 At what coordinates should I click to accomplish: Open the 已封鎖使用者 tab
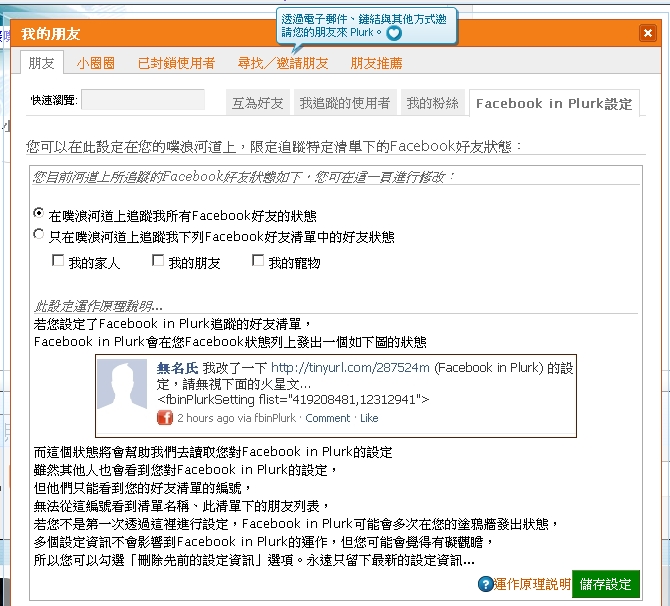point(176,63)
